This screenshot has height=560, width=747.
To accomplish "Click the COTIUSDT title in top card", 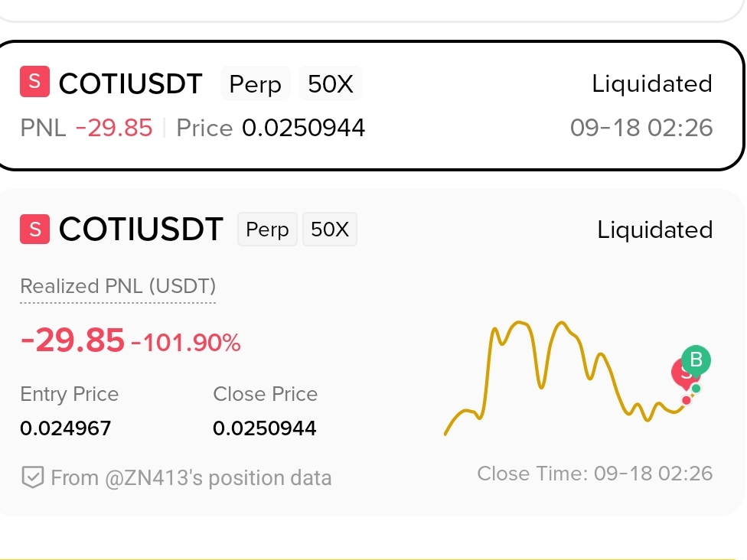I will point(131,84).
